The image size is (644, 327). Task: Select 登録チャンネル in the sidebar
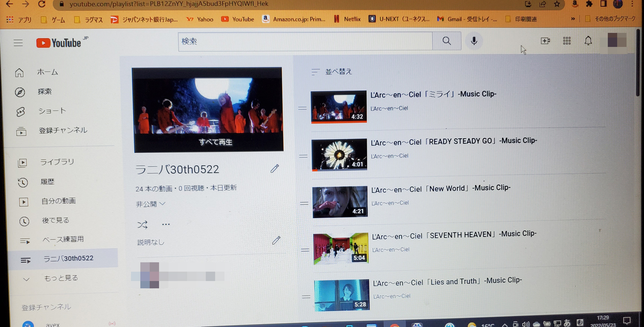[63, 130]
